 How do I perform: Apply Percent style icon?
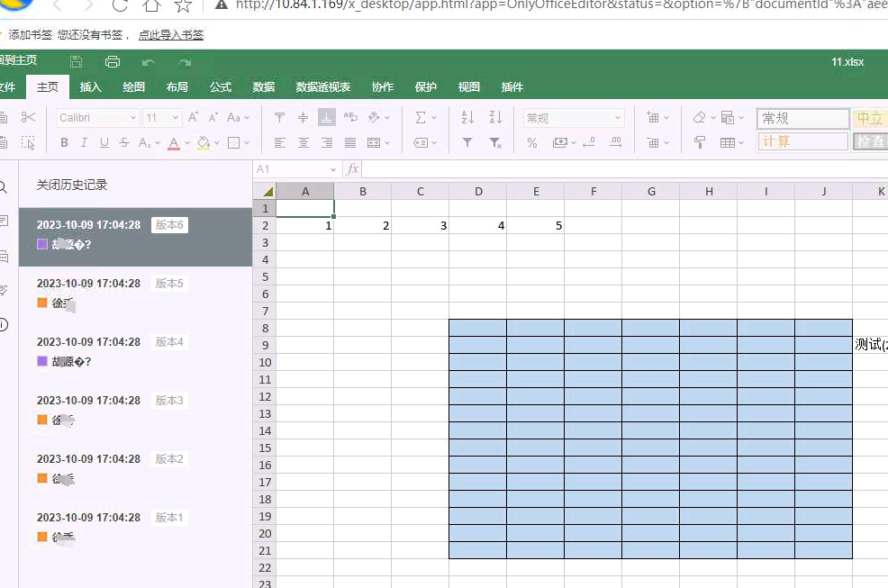531,143
